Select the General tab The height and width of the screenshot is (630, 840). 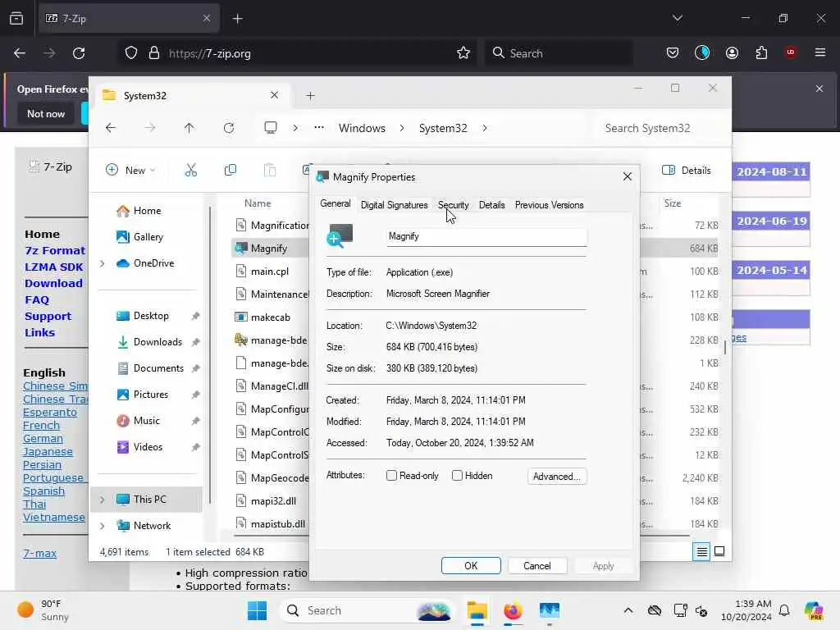(336, 204)
